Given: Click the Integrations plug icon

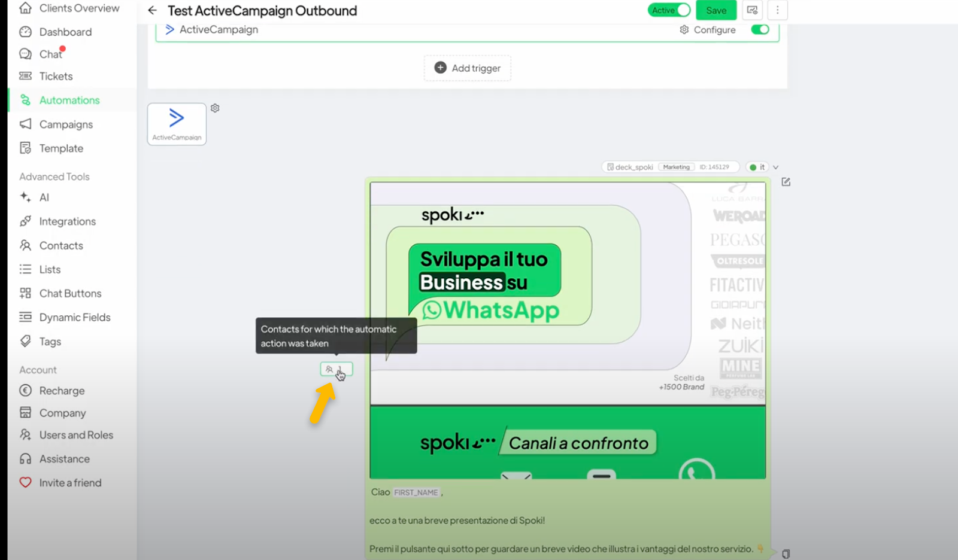Looking at the screenshot, I should pyautogui.click(x=25, y=221).
